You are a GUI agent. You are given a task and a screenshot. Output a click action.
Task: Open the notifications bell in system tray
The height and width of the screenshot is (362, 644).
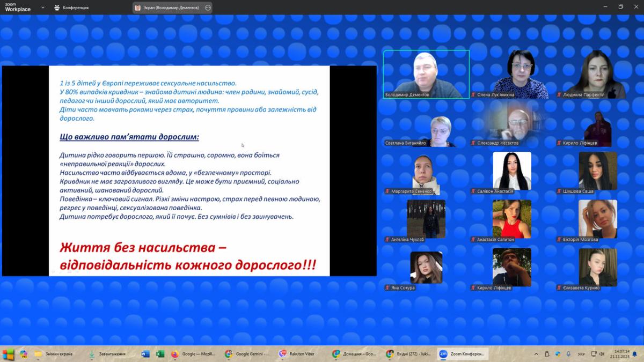(x=635, y=354)
